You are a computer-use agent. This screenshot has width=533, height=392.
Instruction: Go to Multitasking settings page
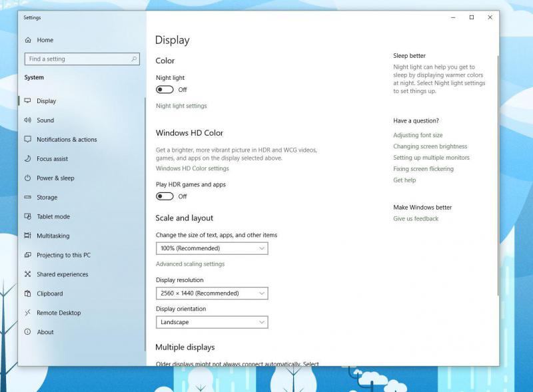point(53,236)
